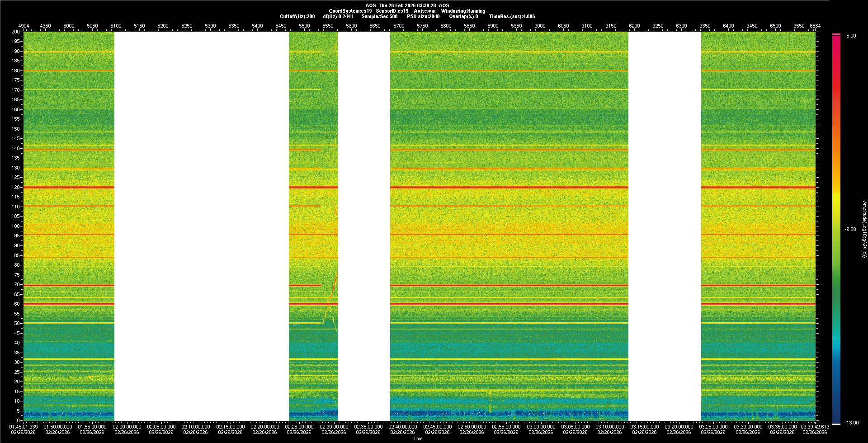Viewport: 868px width, 443px height.
Task: Click the 6584 end tick on top axis
Action: click(815, 26)
